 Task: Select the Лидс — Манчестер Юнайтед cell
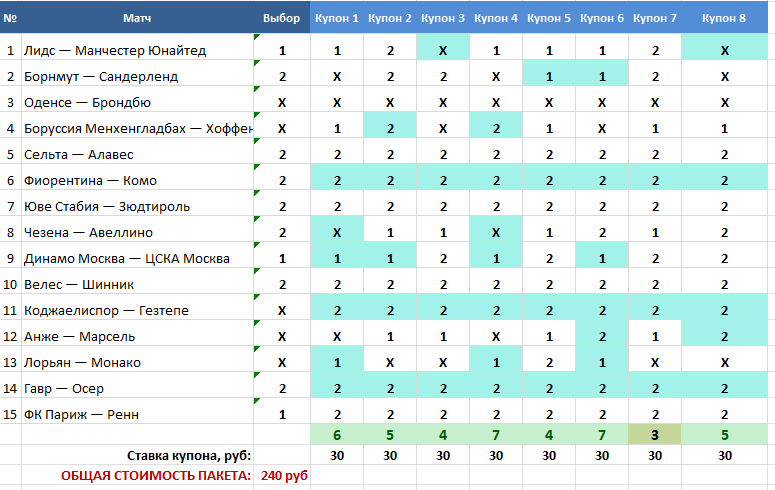point(137,50)
